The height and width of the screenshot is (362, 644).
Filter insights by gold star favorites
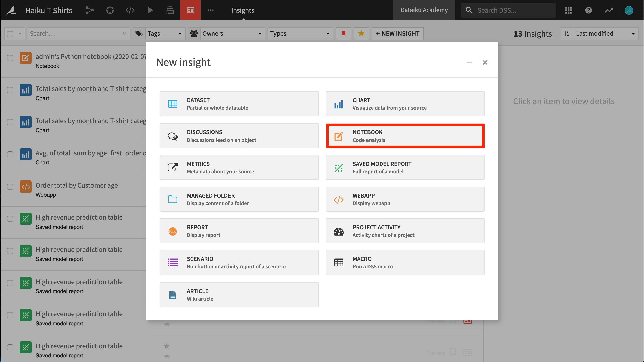pyautogui.click(x=361, y=34)
